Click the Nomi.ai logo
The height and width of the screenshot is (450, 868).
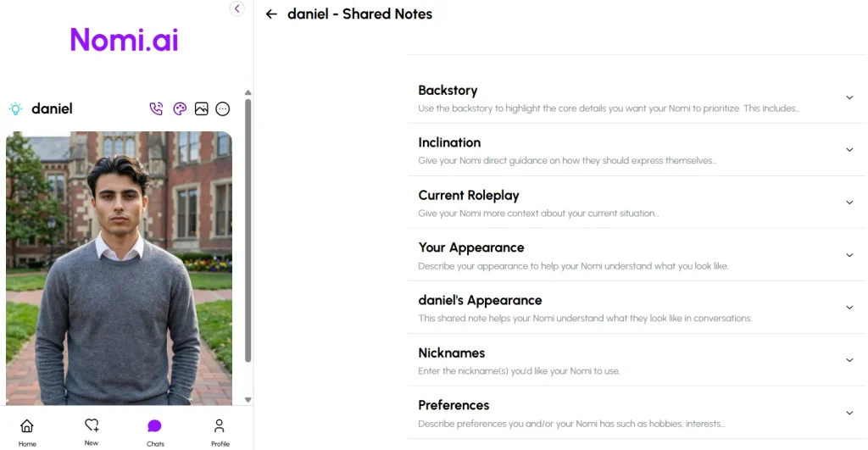124,40
